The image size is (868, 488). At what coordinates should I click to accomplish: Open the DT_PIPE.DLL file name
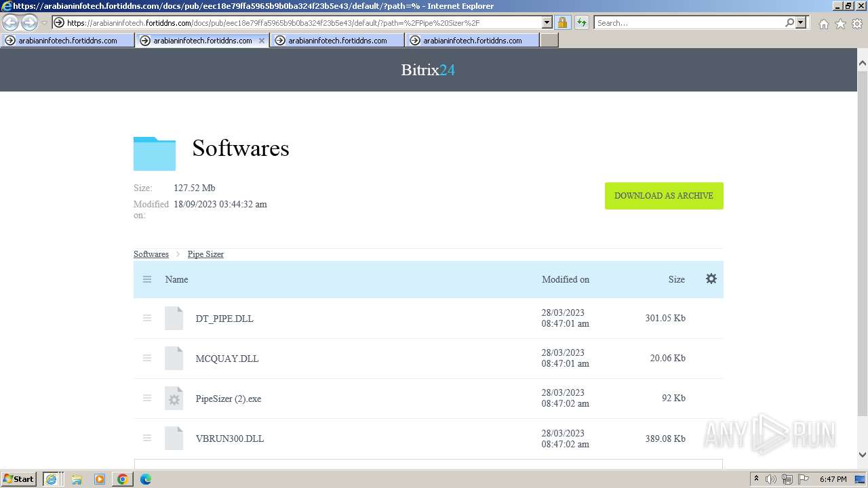click(224, 319)
